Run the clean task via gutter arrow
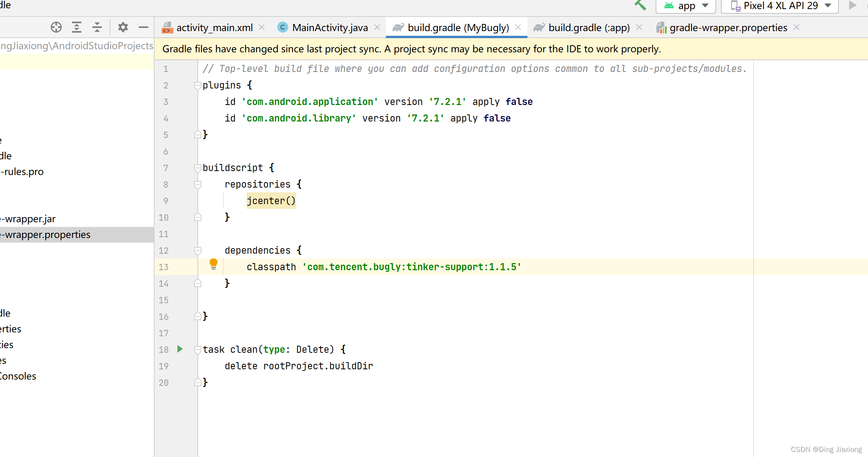The height and width of the screenshot is (457, 868). click(180, 349)
